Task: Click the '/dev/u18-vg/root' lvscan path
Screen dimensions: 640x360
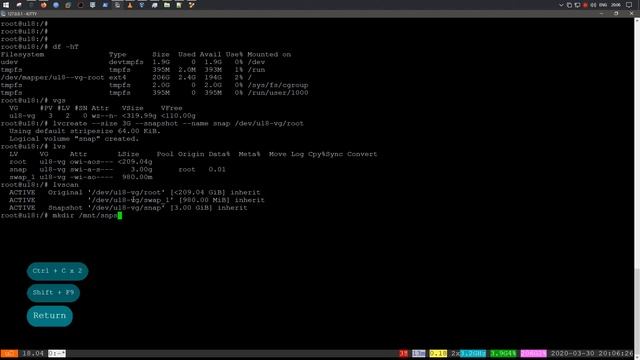Action: pyautogui.click(x=127, y=193)
